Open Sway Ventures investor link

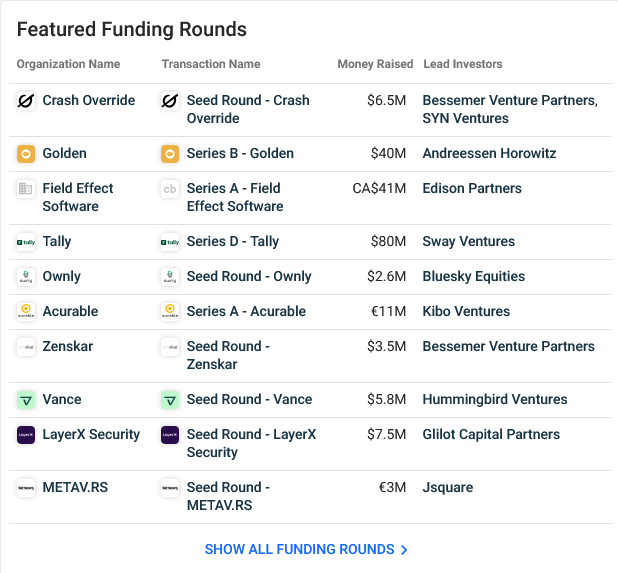469,241
